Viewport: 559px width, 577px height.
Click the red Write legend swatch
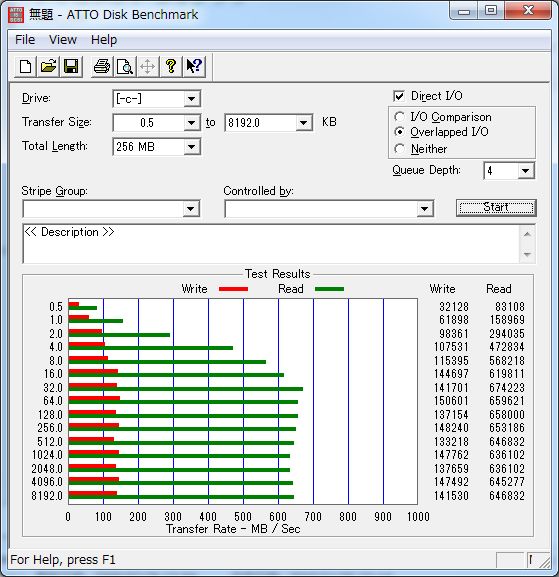pyautogui.click(x=233, y=289)
